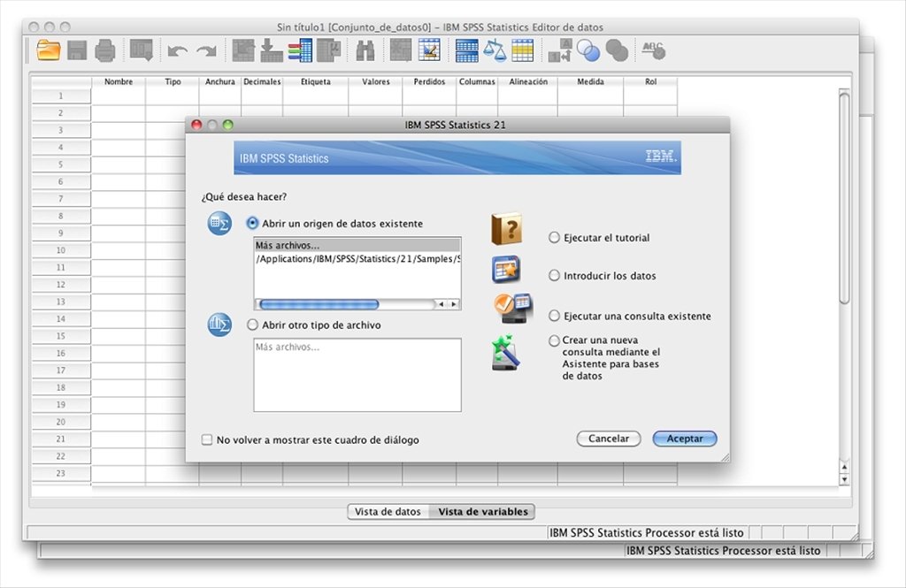Click the Columnas column header
Screen dimensions: 906x588
pos(477,82)
